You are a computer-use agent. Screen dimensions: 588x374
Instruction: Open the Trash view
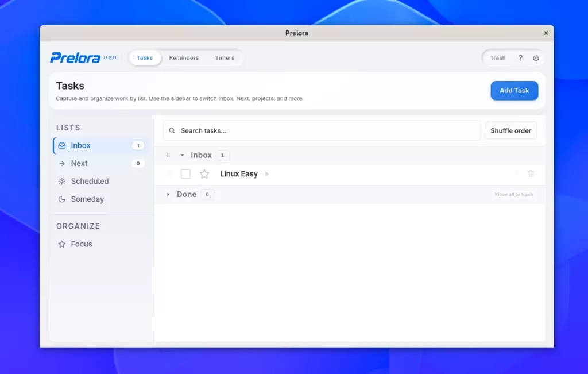[498, 58]
